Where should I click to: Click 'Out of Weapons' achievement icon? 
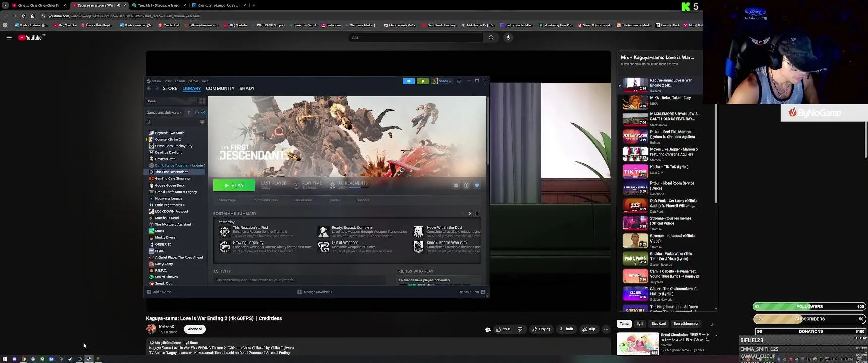[x=323, y=247]
